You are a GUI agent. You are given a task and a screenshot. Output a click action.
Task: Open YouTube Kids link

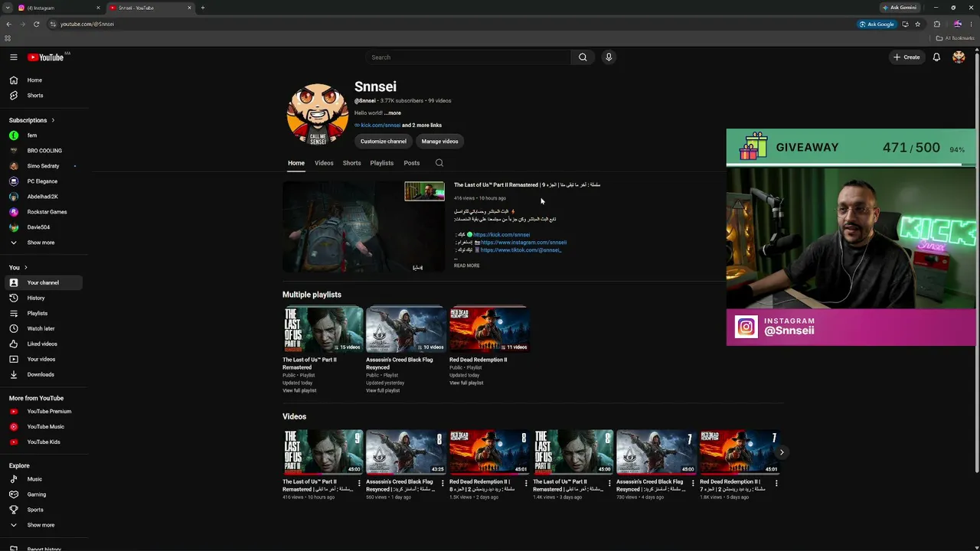[45, 442]
